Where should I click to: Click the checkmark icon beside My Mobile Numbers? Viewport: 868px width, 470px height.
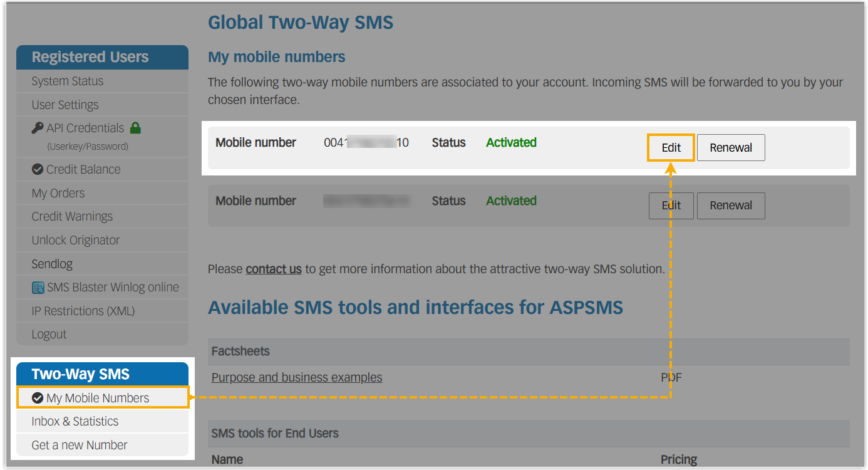pos(38,398)
